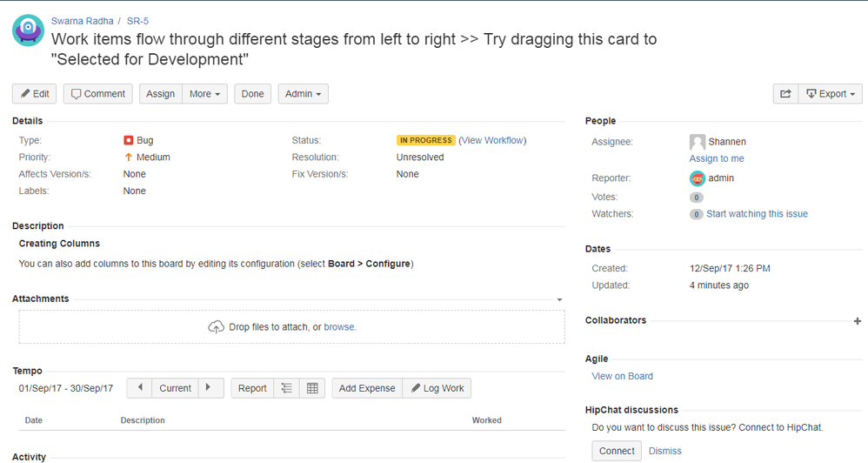Add a collaborator with plus icon
Viewport: 868px width, 463px height.
858,321
